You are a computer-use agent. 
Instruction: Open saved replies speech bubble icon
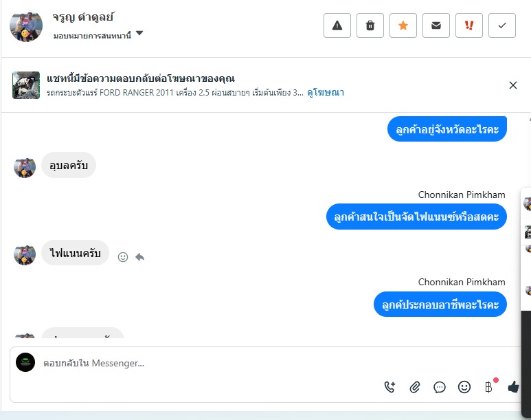(440, 387)
